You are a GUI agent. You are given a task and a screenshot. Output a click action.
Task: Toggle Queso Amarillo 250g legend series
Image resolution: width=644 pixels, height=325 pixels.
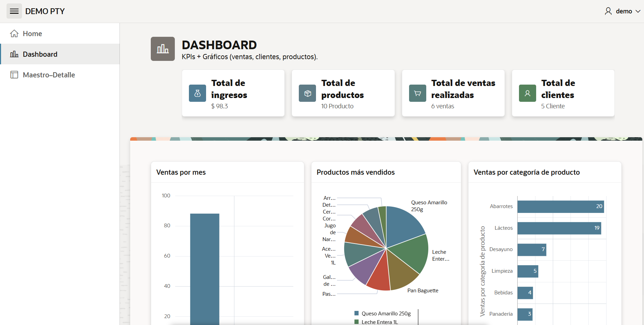tap(383, 313)
